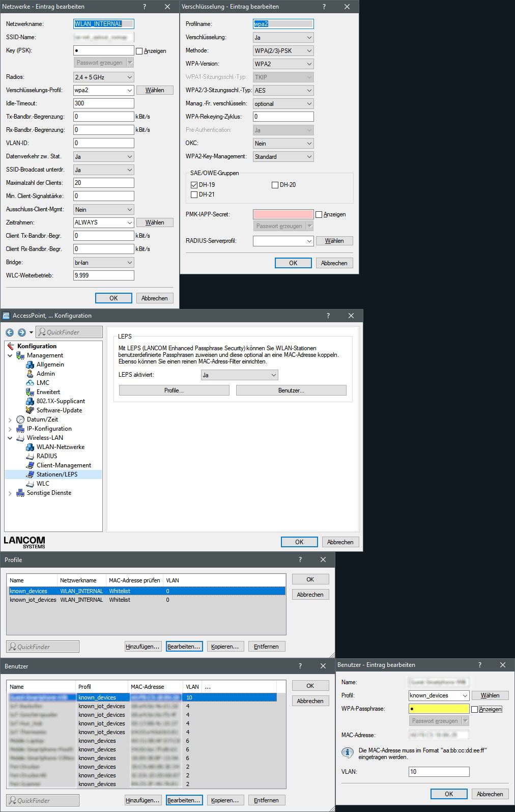Click the QuickFinder field in Konfiguration window
Screen dimensions: 515x812
pyautogui.click(x=69, y=332)
